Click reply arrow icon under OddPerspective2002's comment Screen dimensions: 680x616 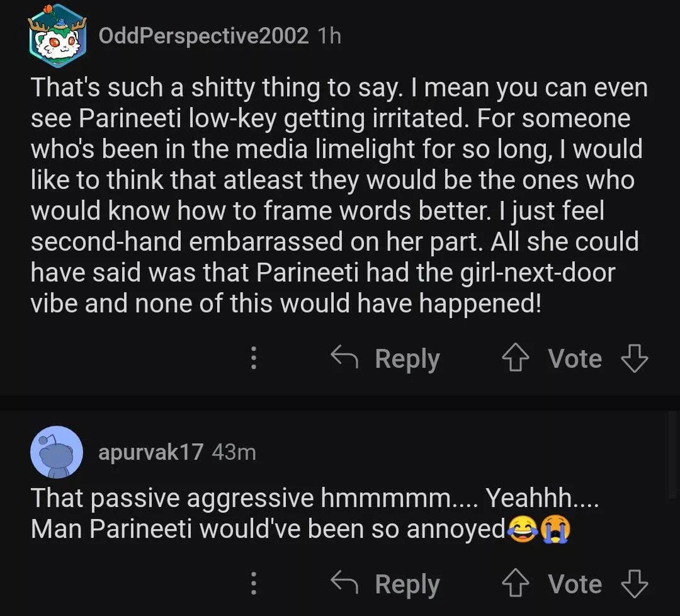[x=345, y=358]
